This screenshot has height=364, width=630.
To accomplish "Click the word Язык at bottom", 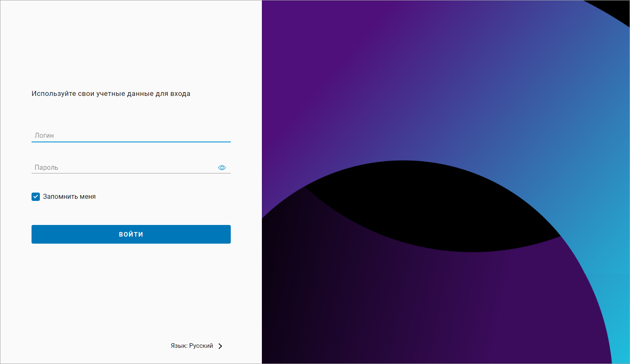I will (x=178, y=346).
